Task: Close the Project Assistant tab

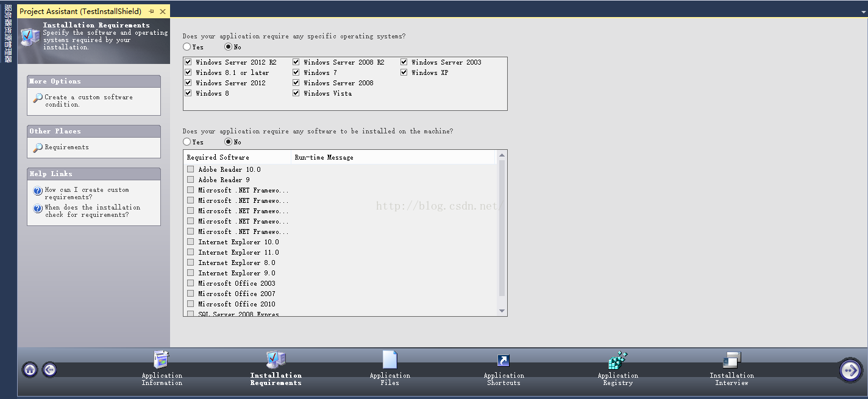Action: coord(163,12)
